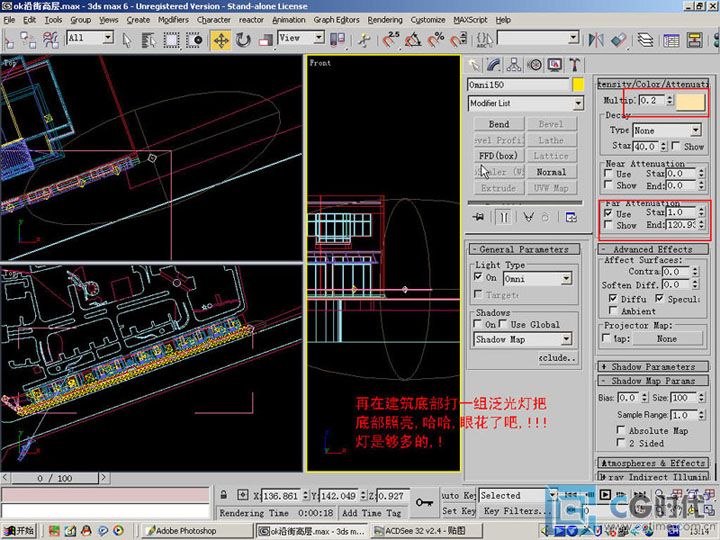This screenshot has height=540, width=720.
Task: Toggle Angle Snap icon
Action: pos(413,40)
